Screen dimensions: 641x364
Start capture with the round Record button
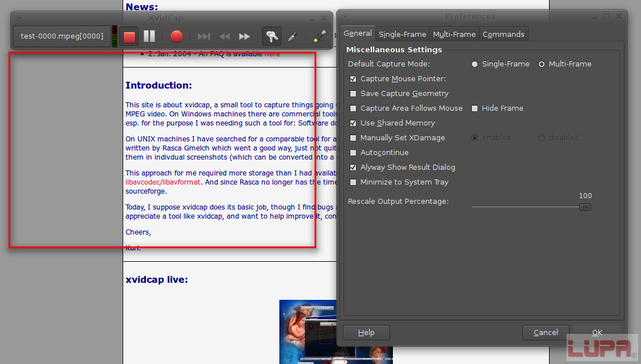tap(177, 37)
